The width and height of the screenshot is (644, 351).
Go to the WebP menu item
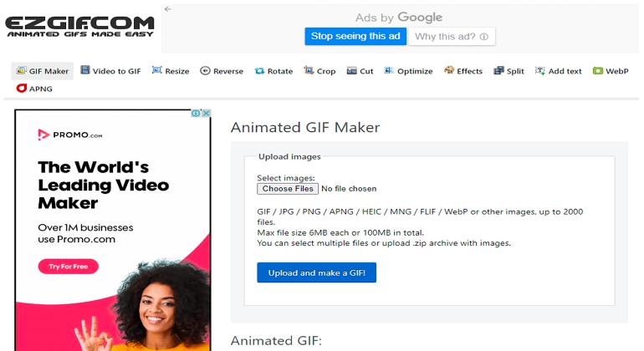[x=611, y=70]
